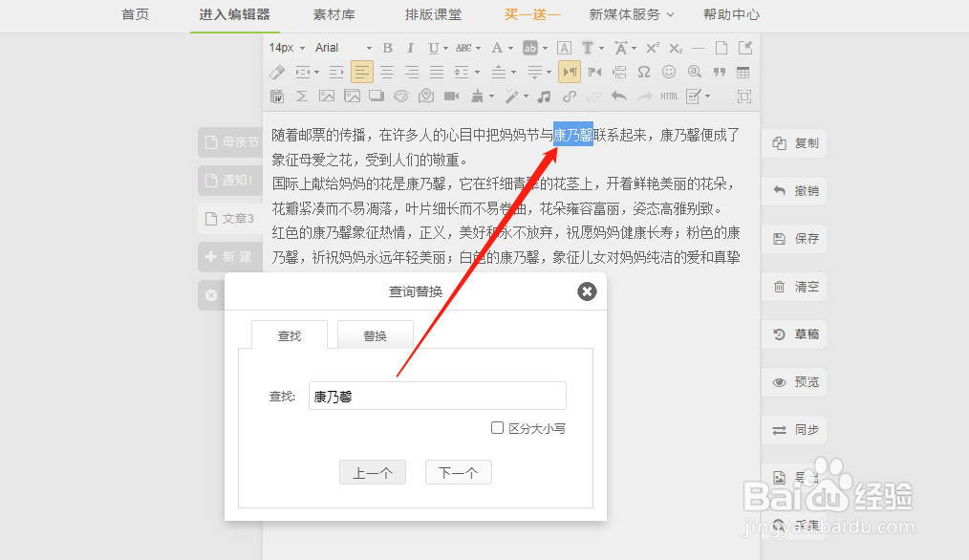This screenshot has width=969, height=560.
Task: Click 复制 copy button on right
Action: 795,143
